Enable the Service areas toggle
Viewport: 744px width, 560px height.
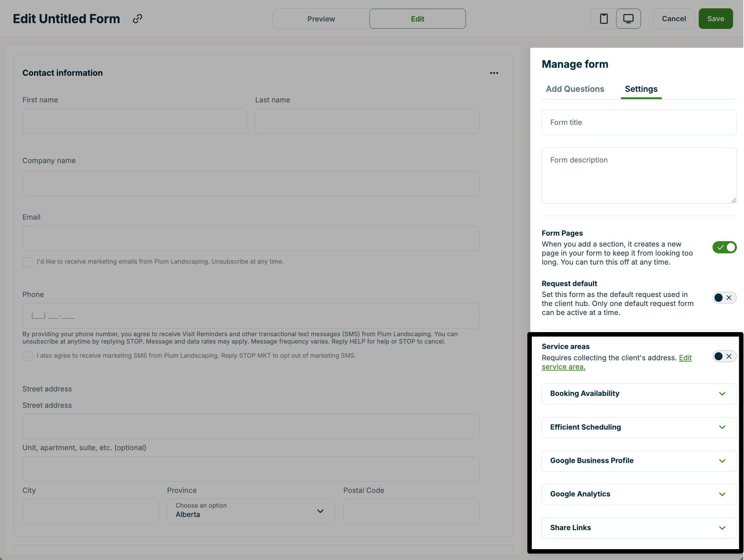tap(724, 356)
